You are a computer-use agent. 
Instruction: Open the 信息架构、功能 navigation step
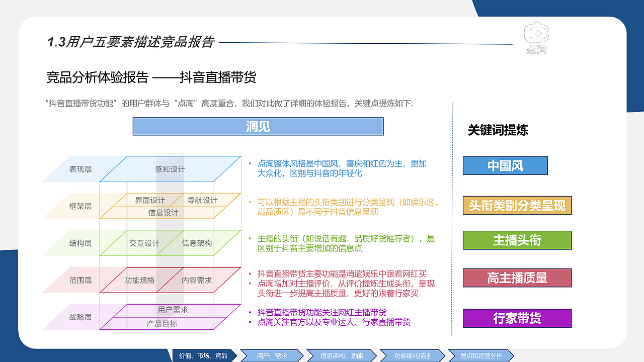(x=342, y=355)
